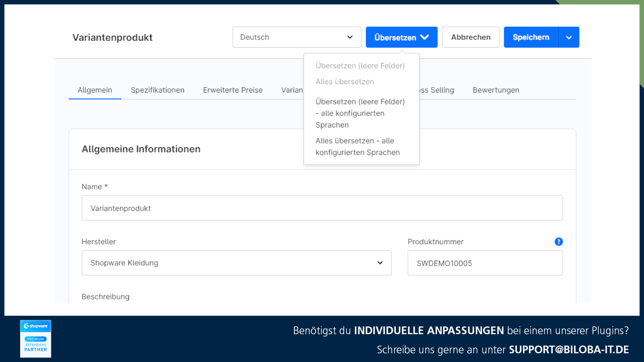This screenshot has width=644, height=362.
Task: Switch to the Cross Selling tab
Action: pos(437,90)
